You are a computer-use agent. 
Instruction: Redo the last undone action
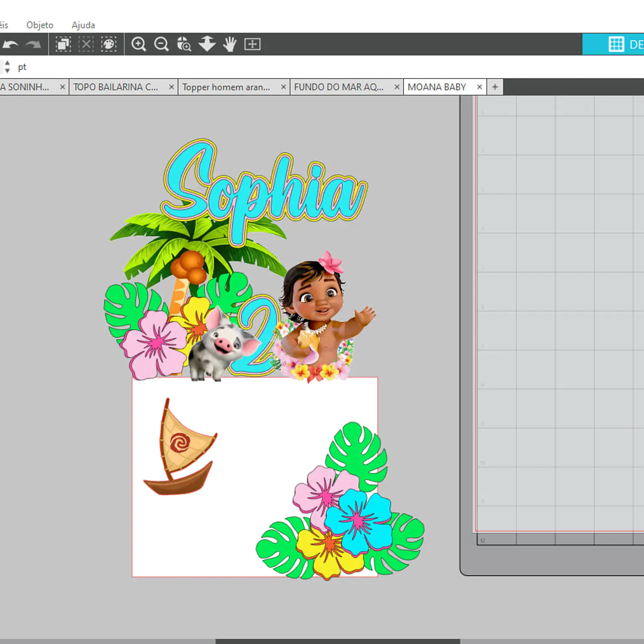33,44
